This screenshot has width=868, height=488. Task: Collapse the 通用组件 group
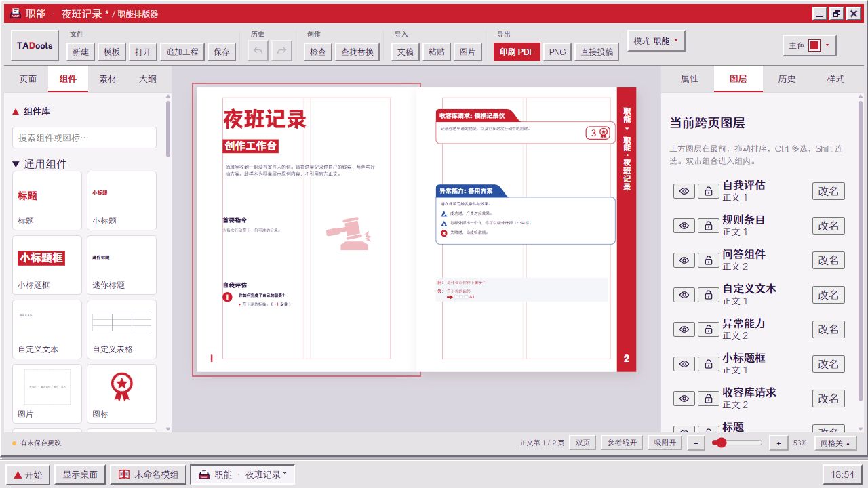(x=39, y=163)
